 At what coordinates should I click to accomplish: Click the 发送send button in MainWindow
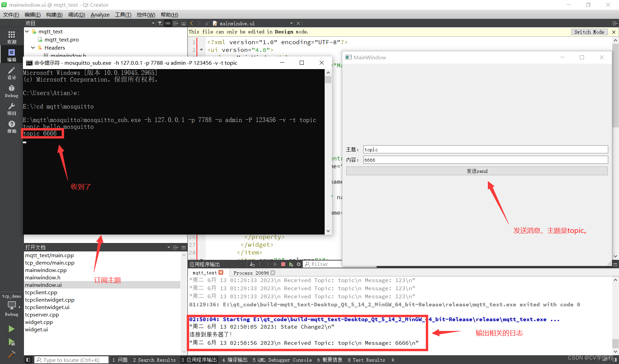point(477,171)
